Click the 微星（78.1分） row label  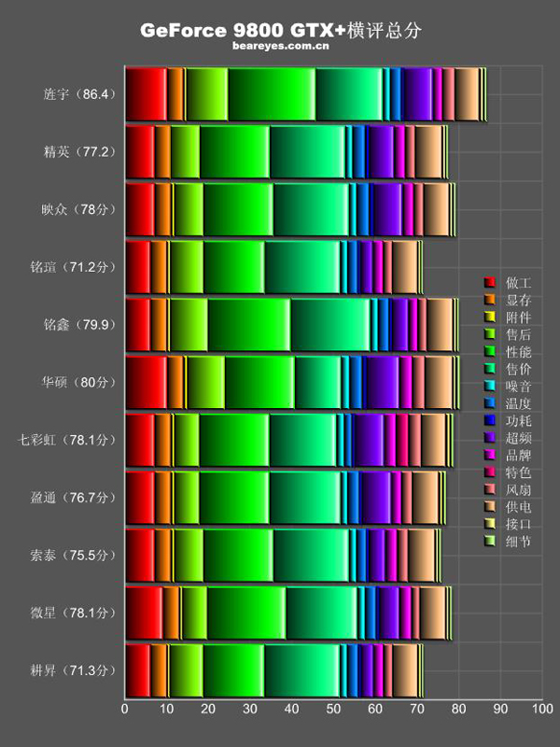[x=74, y=613]
